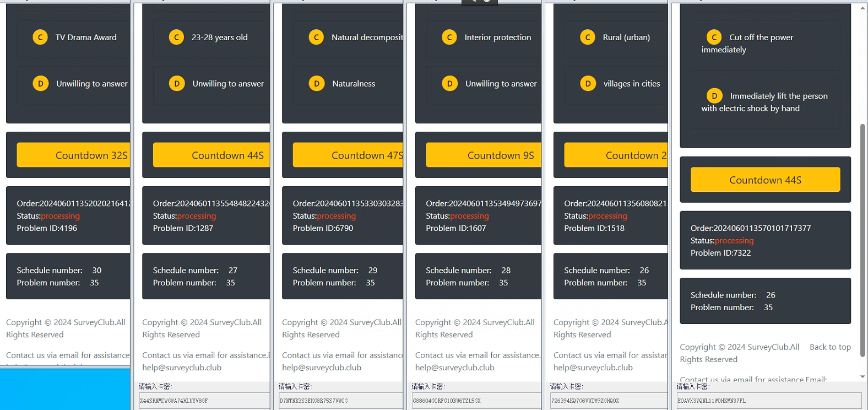Select the D icon for lift person by hand
This screenshot has height=410, width=868.
714,96
